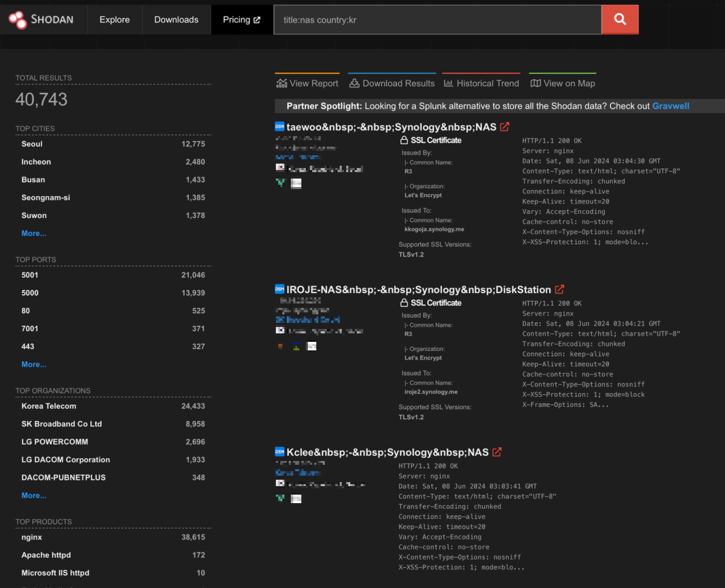Click the DSM favicon beside IROJE-NAS result
The width and height of the screenshot is (725, 588).
coord(280,289)
